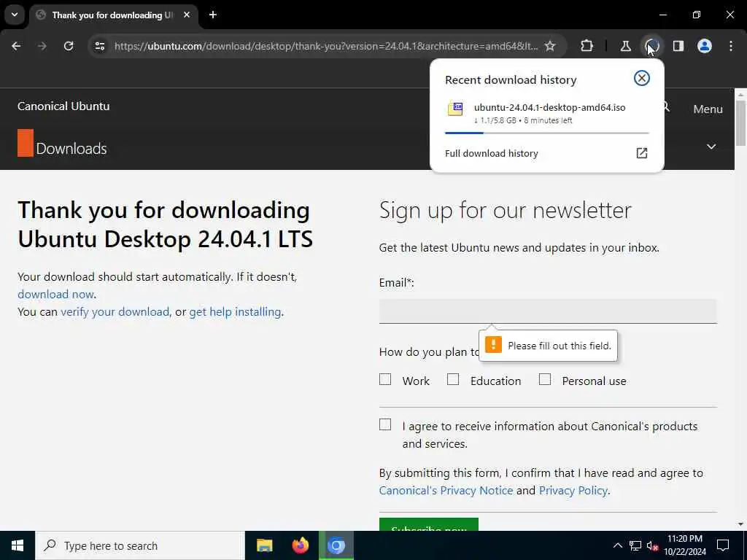Open Canonical's Privacy Notice link
747x560 pixels.
click(446, 491)
